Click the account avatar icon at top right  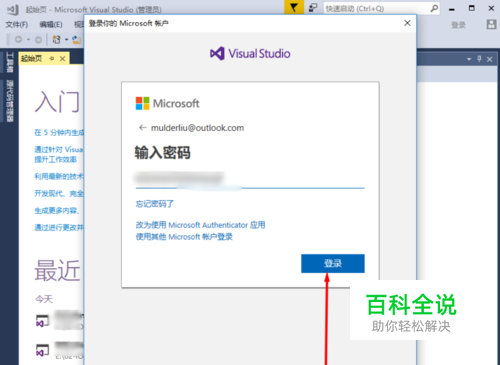[x=491, y=24]
